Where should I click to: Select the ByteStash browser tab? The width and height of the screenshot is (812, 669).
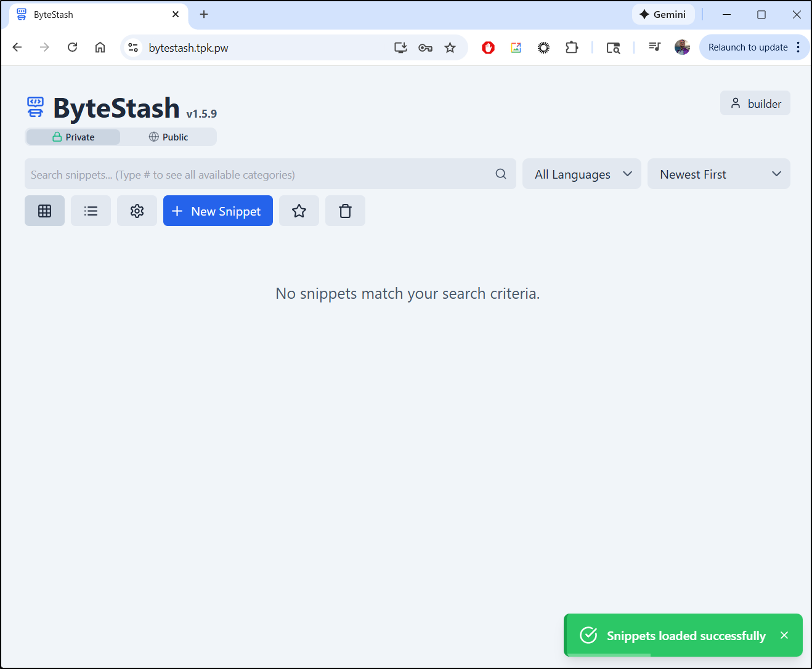click(92, 14)
